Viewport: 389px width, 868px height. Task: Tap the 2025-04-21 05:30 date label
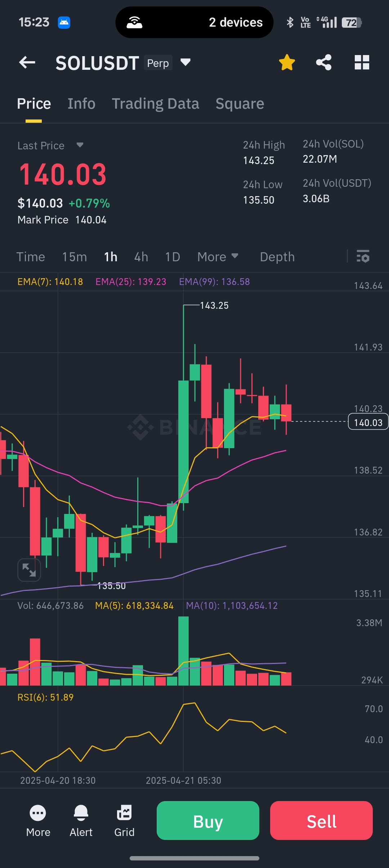point(183,780)
